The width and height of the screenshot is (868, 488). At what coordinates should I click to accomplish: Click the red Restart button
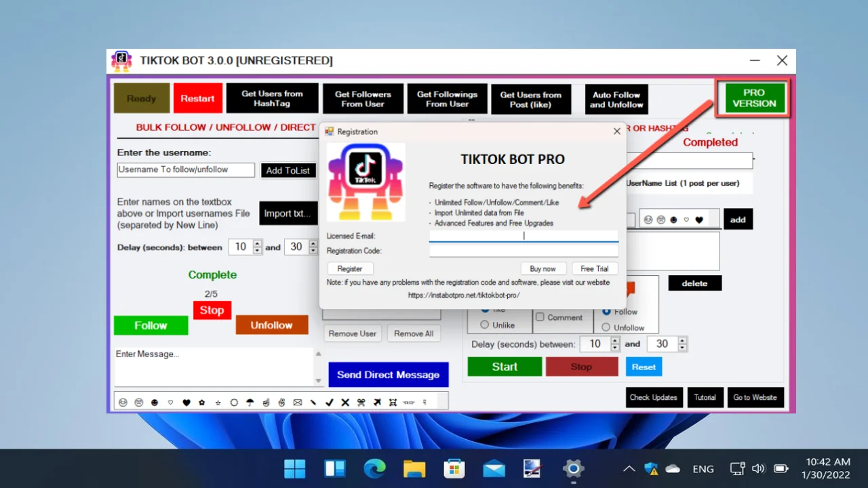click(x=197, y=98)
